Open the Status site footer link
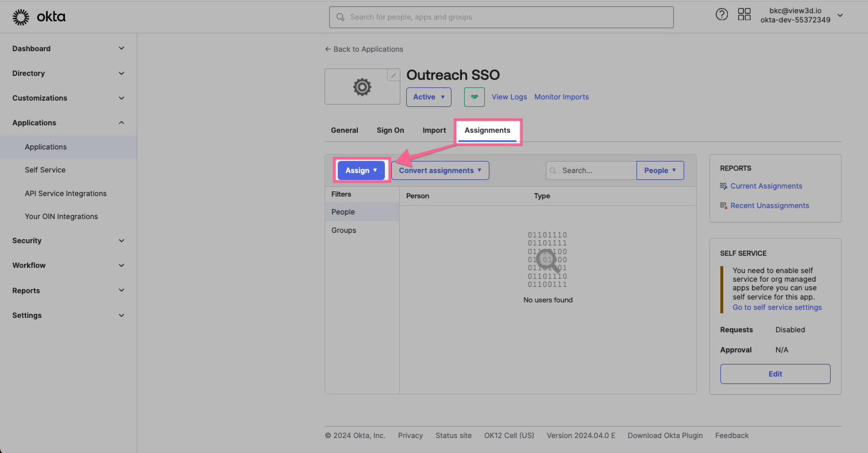The height and width of the screenshot is (453, 868). 453,436
